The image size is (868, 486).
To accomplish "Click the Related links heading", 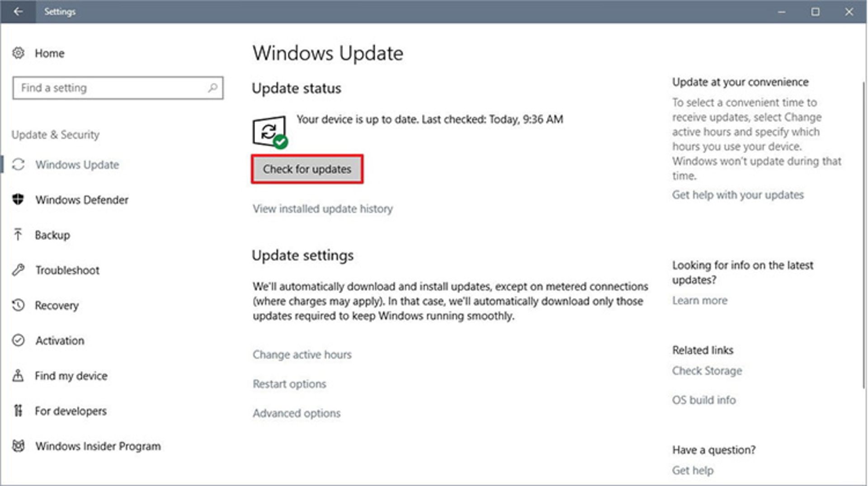I will click(x=703, y=350).
